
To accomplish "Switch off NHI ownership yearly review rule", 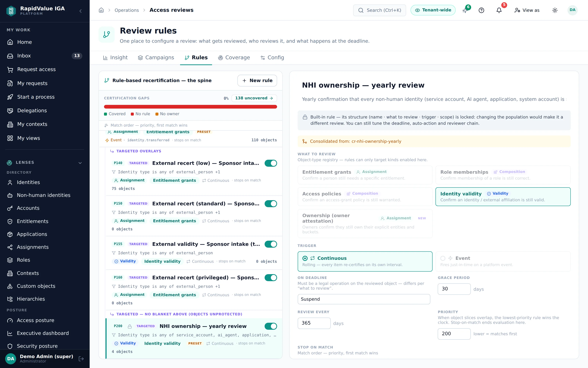I will click(271, 326).
